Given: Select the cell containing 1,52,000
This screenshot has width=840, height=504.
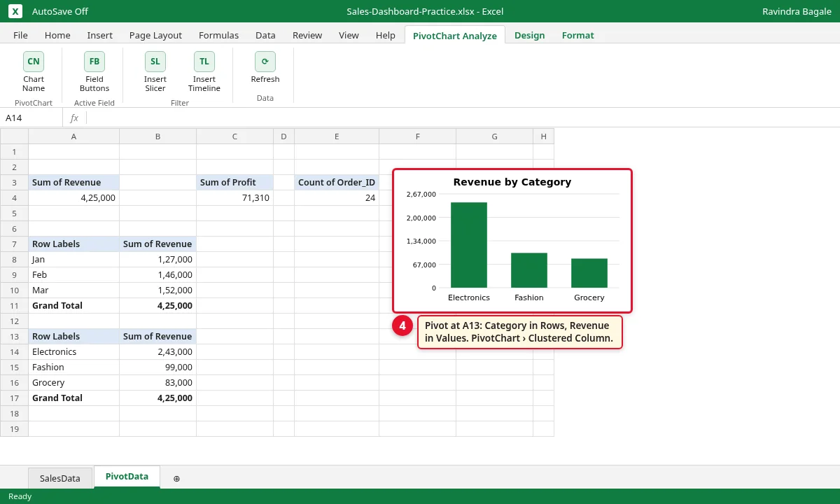Looking at the screenshot, I should pyautogui.click(x=158, y=290).
